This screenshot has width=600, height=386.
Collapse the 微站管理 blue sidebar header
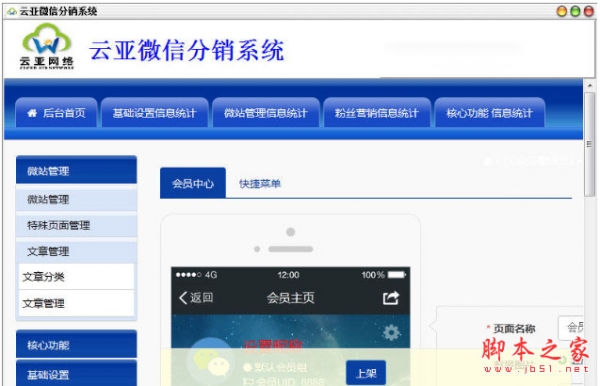77,170
